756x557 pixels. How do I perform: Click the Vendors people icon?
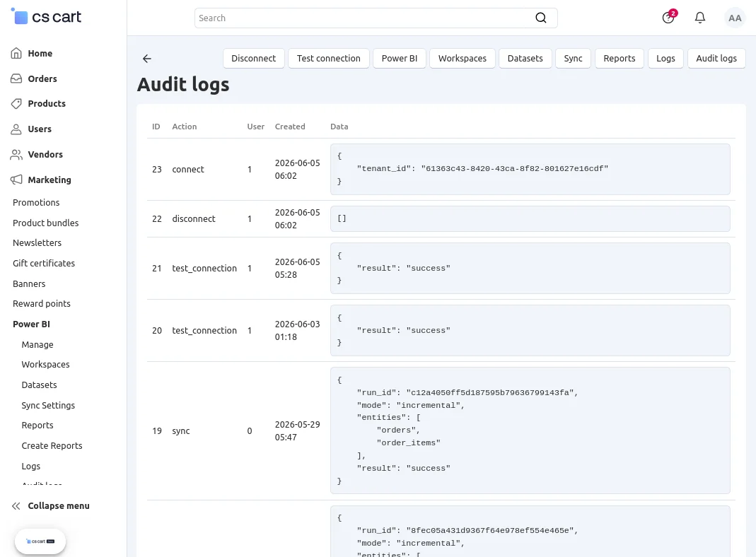coord(16,155)
